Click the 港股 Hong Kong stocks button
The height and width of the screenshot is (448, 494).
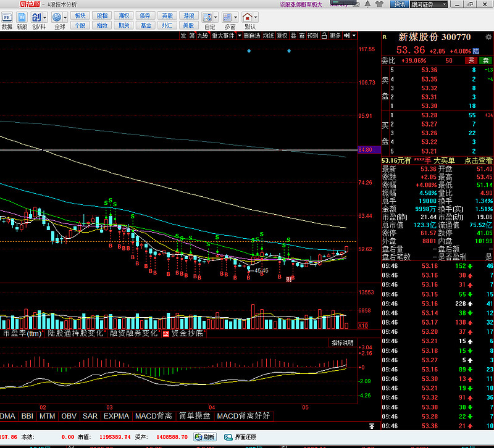tap(189, 15)
